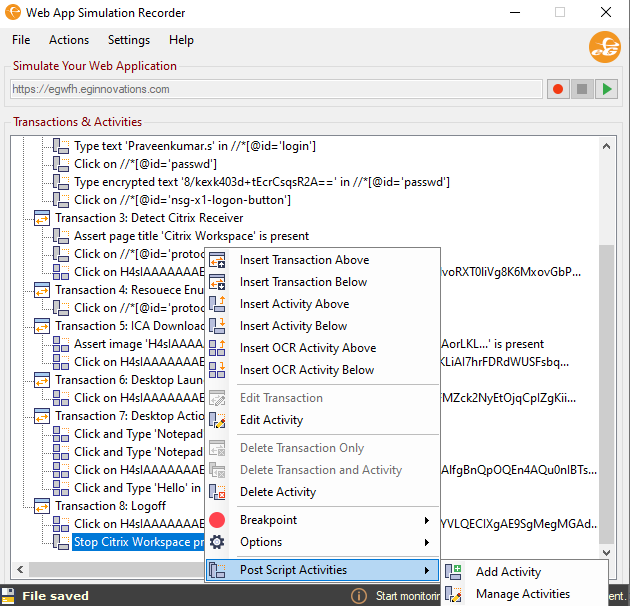Click the red Breakpoint circle icon
Viewport: 630px width, 606px height.
coord(217,520)
